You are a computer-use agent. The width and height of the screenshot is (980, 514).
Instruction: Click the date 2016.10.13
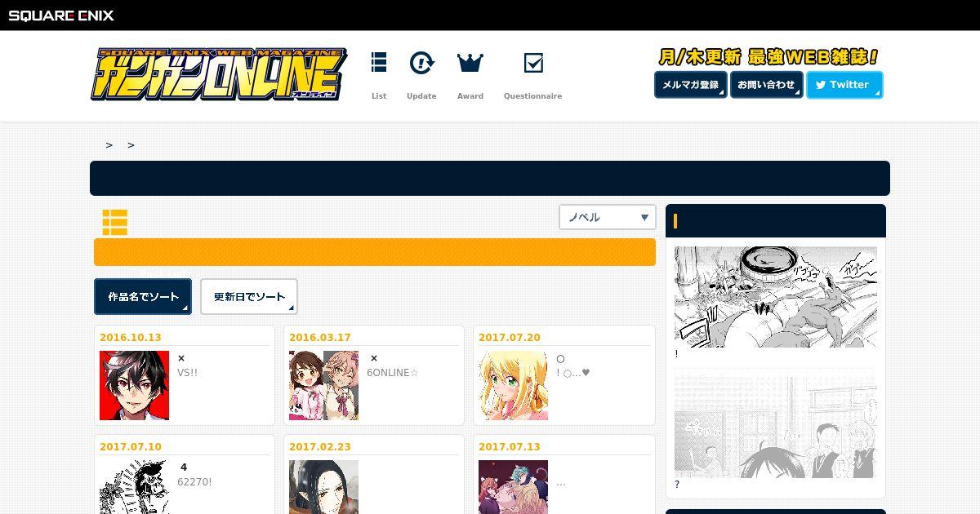(131, 338)
